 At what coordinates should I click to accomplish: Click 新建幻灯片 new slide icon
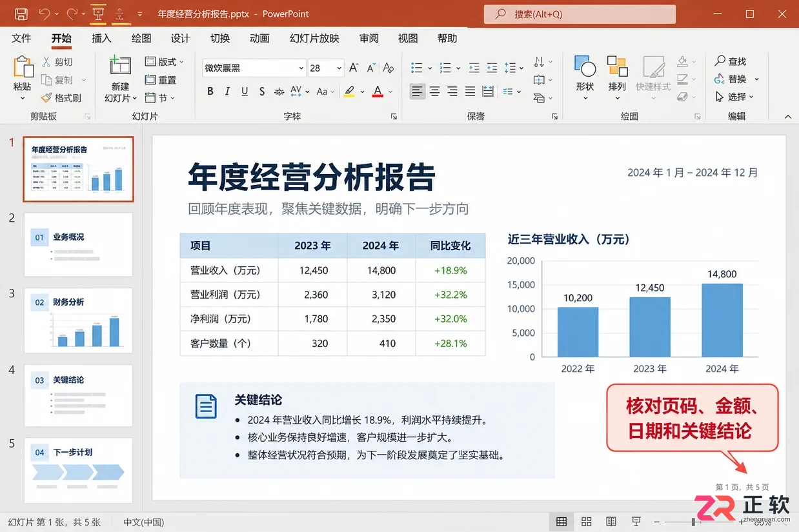click(x=120, y=66)
